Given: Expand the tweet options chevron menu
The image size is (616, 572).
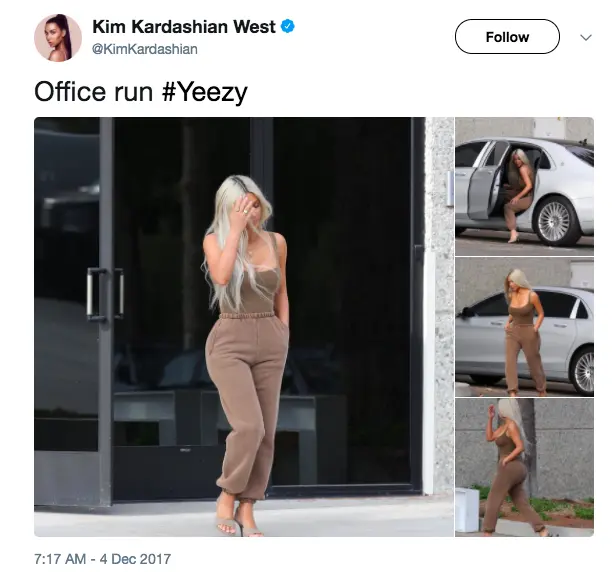Looking at the screenshot, I should [x=586, y=37].
